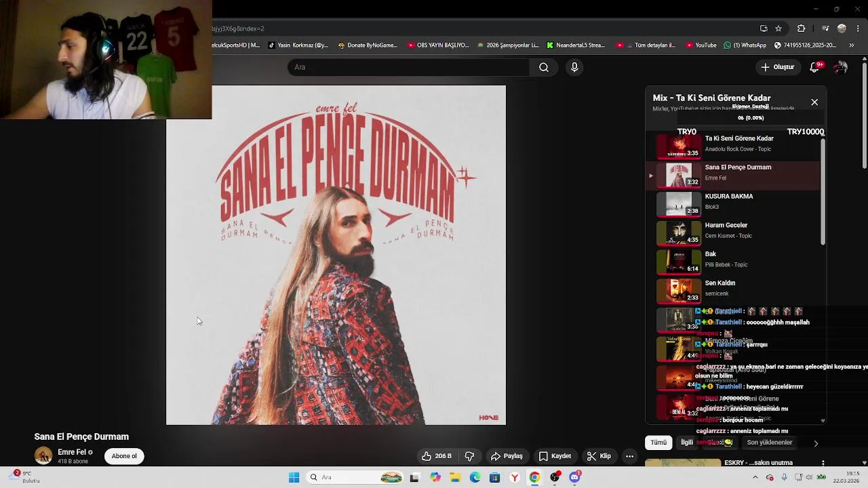Click the YouTube search magnifier icon
The height and width of the screenshot is (488, 868).
[x=544, y=67]
